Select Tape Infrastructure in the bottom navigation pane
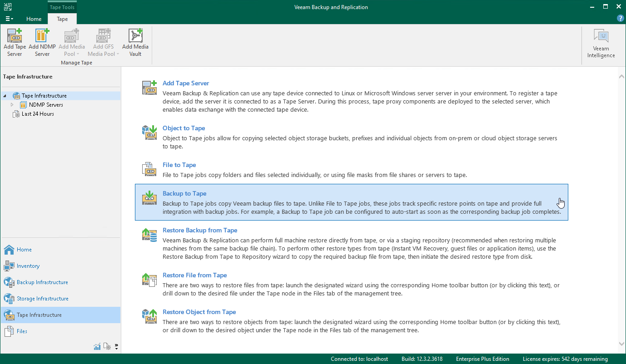 point(60,315)
